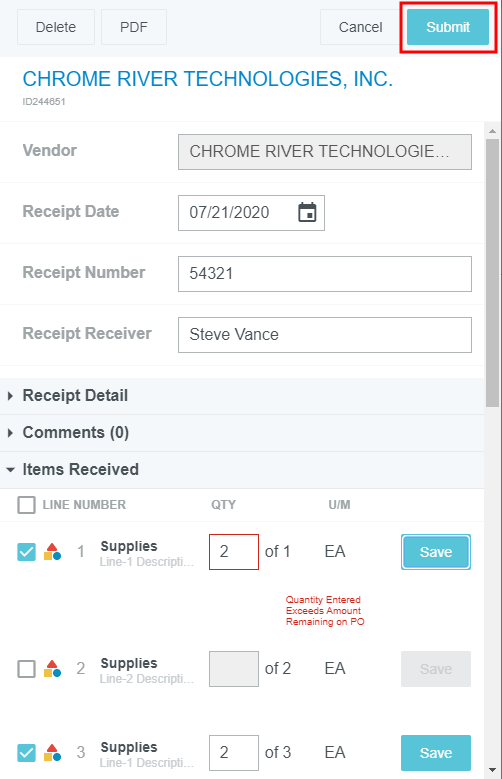Click the disabled Save button on line 2
Viewport: 502px width, 779px height.
436,669
